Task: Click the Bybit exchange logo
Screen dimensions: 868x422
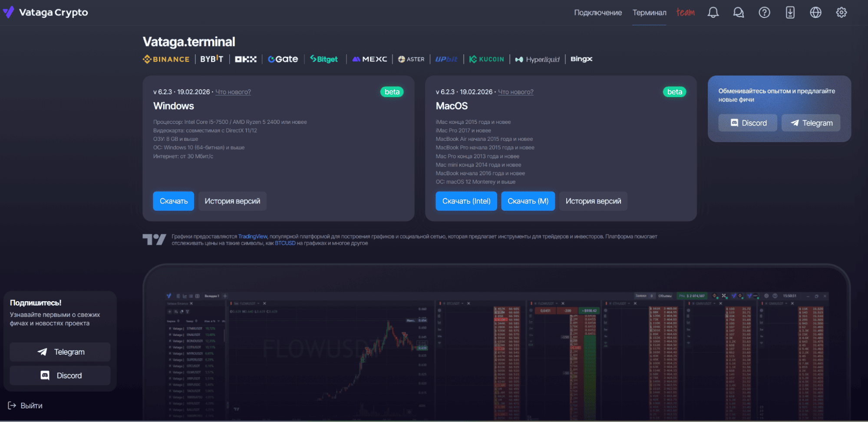Action: click(212, 59)
